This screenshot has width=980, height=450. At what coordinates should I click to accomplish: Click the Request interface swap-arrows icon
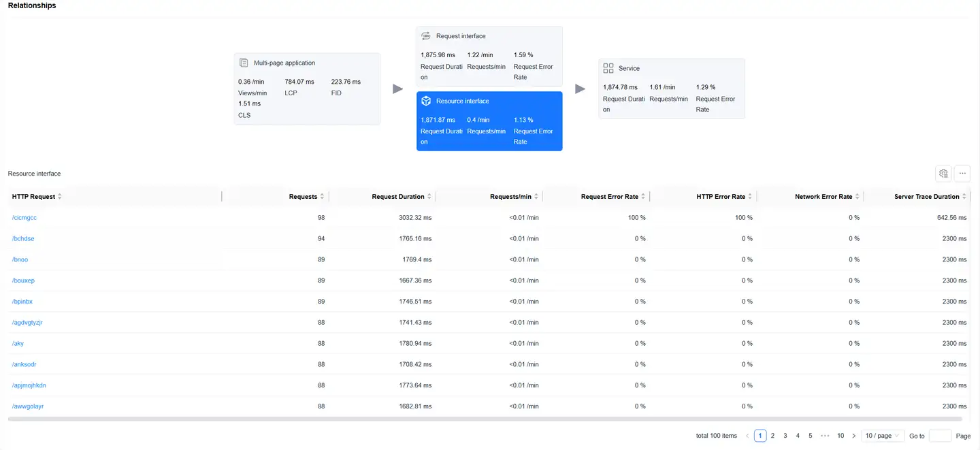point(426,36)
